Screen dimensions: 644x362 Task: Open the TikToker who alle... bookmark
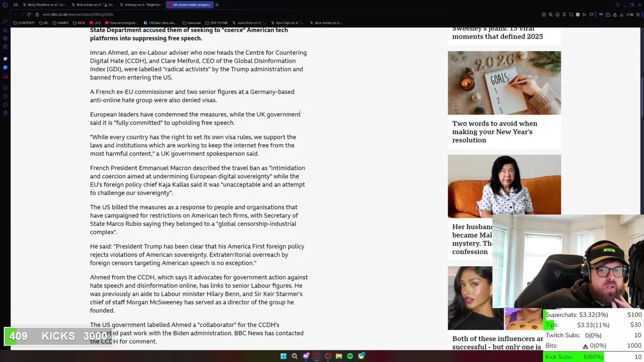coord(160,23)
